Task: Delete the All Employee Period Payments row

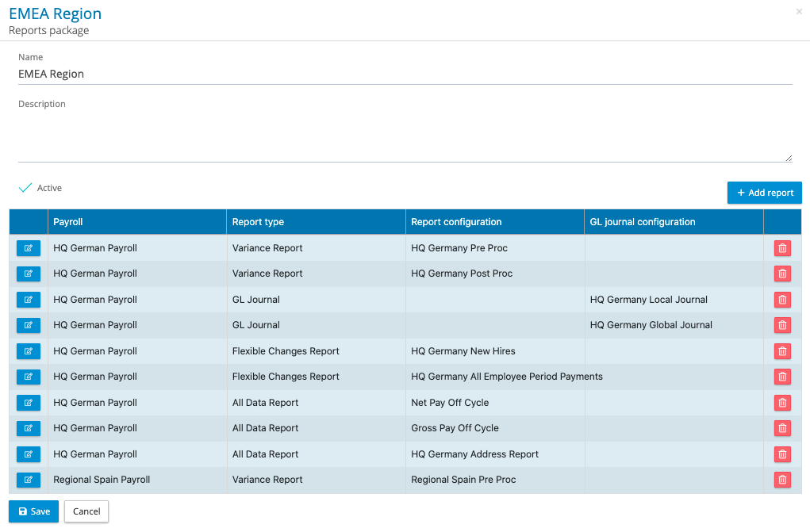Action: 782,377
